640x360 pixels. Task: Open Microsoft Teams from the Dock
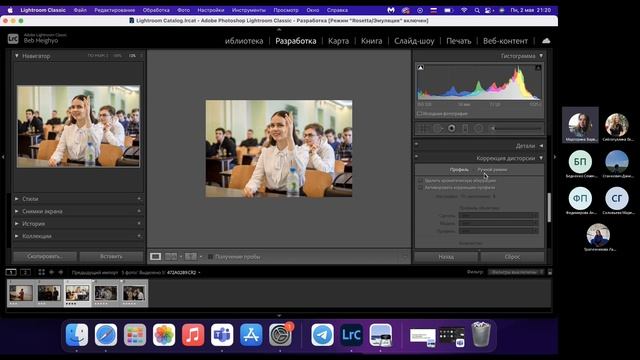[x=222, y=335]
